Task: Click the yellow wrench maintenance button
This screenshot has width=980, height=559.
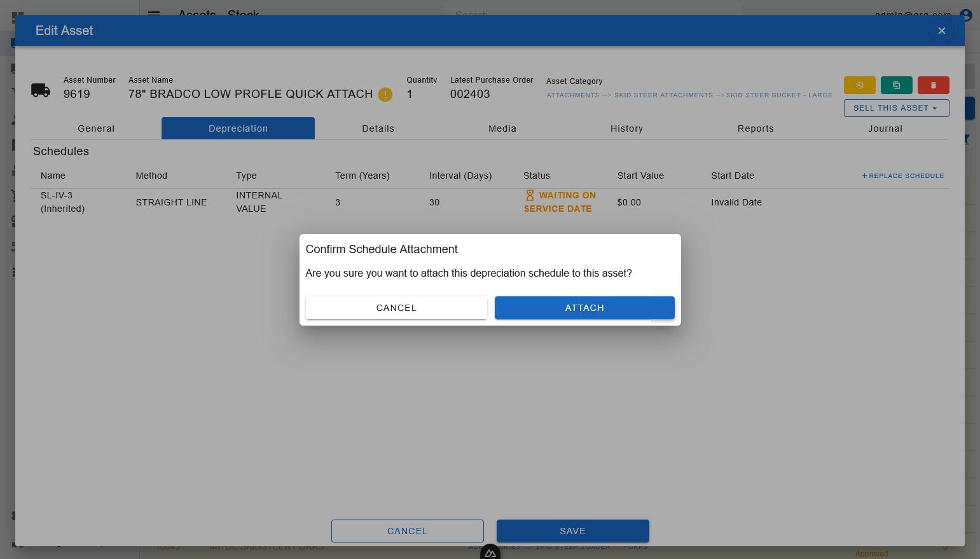Action: (859, 85)
